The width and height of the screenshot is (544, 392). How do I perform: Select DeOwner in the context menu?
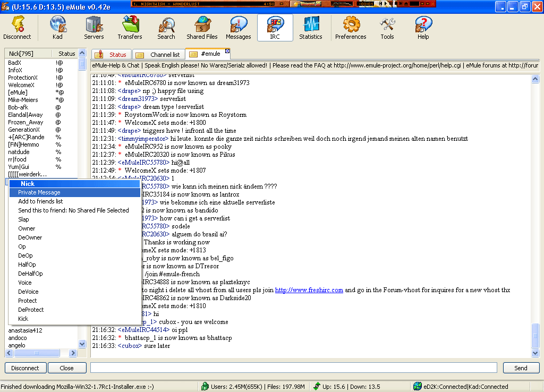[74, 237]
